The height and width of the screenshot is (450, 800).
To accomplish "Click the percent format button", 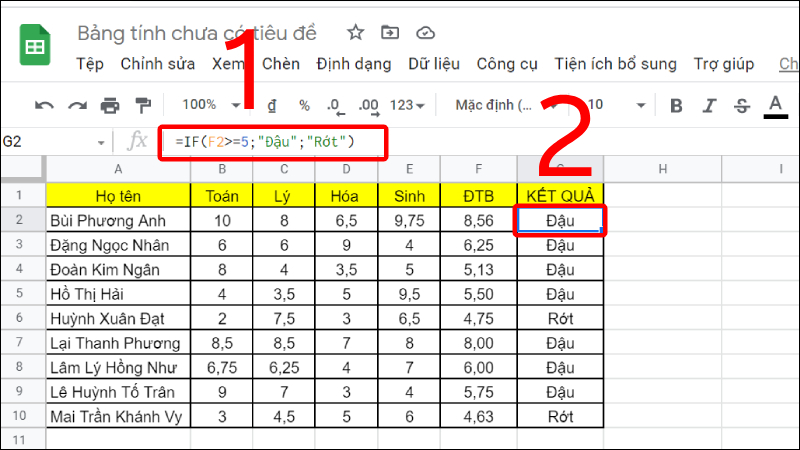I will pyautogui.click(x=304, y=105).
